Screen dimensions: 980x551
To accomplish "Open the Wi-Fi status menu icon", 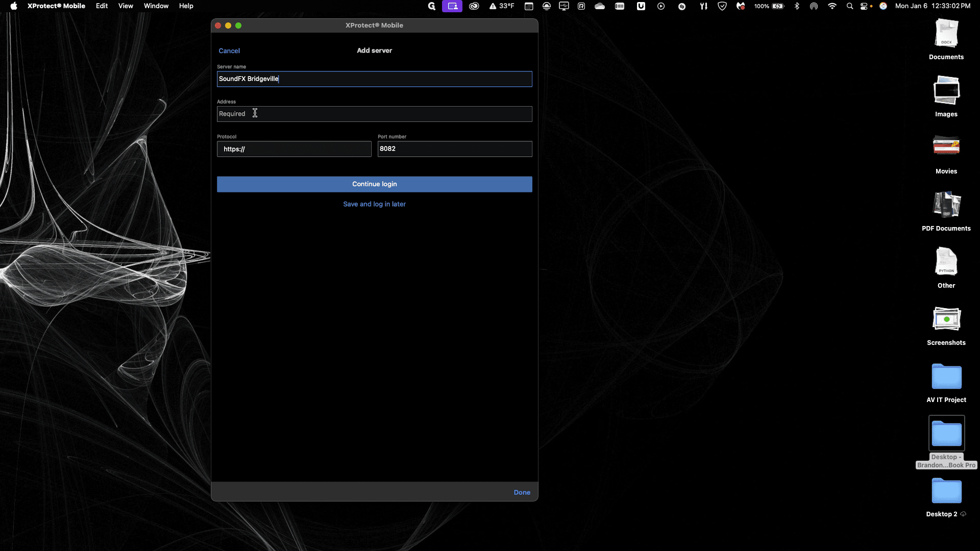I will (832, 6).
